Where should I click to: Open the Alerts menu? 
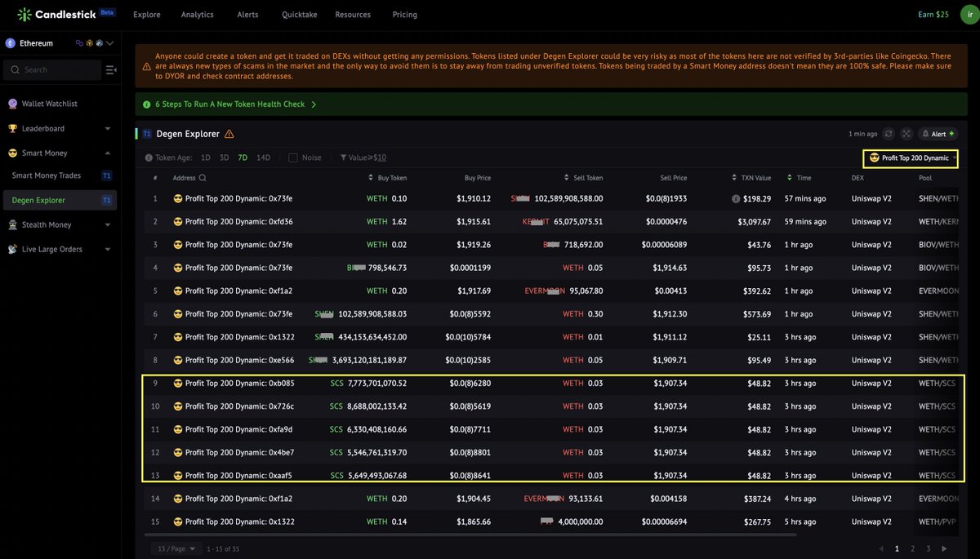(248, 15)
